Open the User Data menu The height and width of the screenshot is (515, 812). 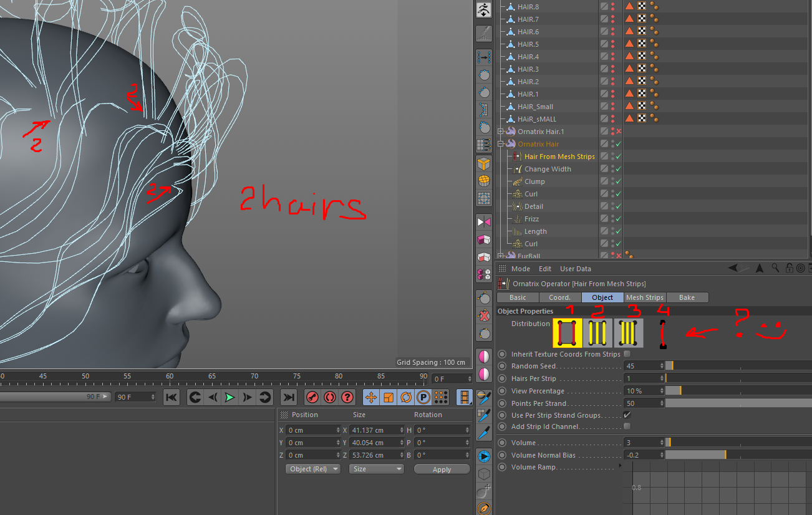point(575,269)
